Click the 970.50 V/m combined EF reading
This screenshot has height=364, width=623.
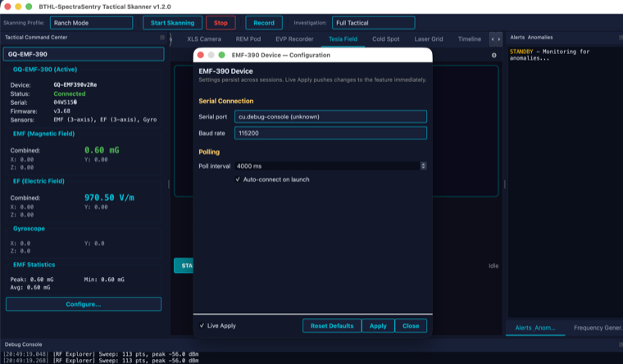[x=109, y=198]
